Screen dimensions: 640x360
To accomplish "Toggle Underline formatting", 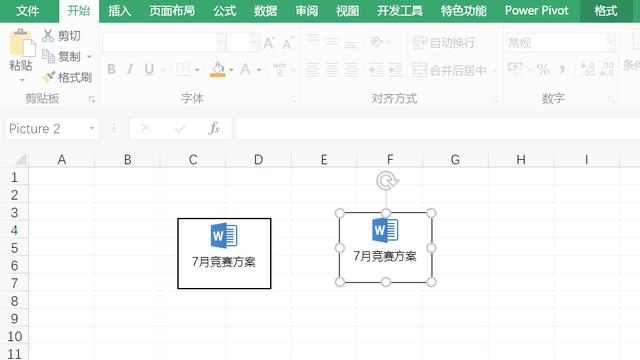I will (x=149, y=69).
